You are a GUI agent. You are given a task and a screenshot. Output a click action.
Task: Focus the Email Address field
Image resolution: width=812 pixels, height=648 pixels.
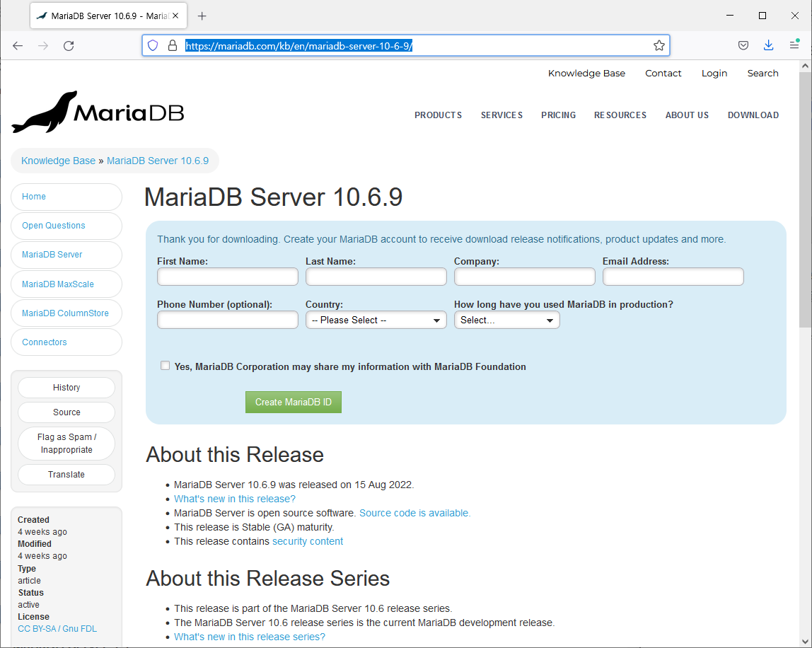pos(673,277)
